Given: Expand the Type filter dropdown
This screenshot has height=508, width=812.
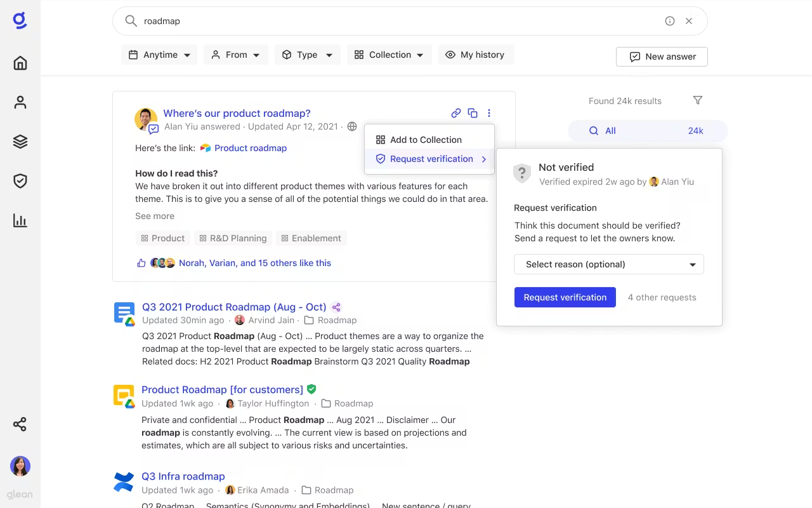Looking at the screenshot, I should click(x=307, y=55).
